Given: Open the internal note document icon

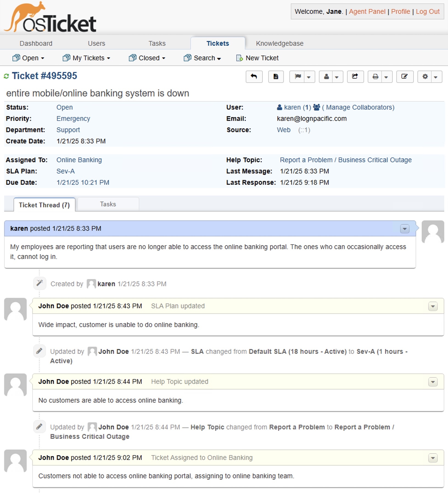Looking at the screenshot, I should 276,77.
